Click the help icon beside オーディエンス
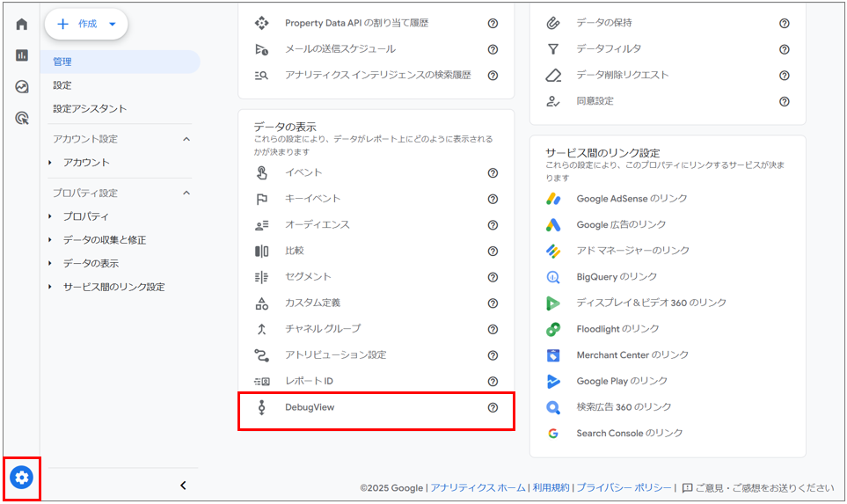847x504 pixels. tap(493, 224)
